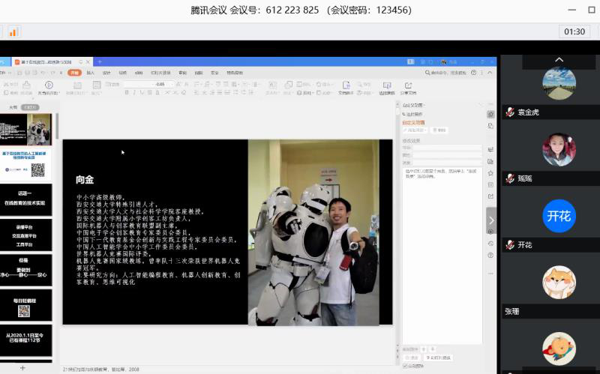Click the new slide icon in ribbon

click(77, 85)
